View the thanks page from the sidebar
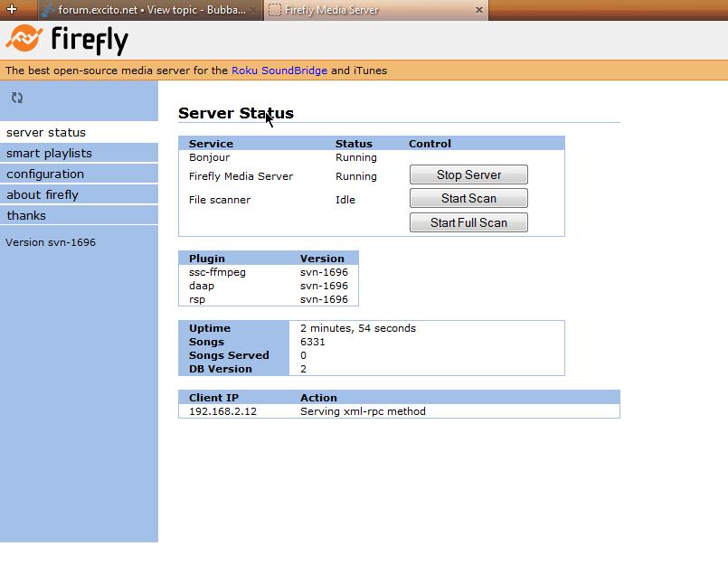The height and width of the screenshot is (584, 728). (25, 215)
